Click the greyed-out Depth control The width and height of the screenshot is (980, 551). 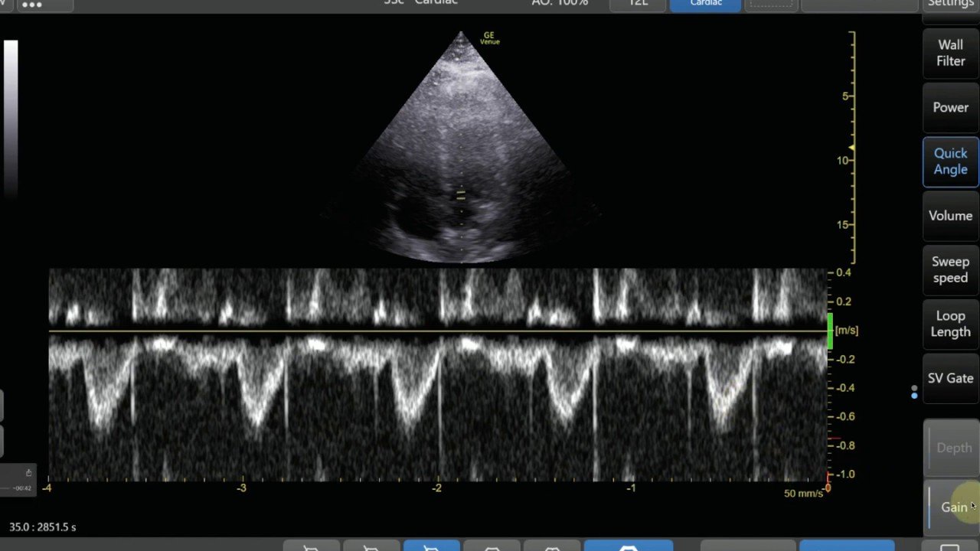coord(953,448)
